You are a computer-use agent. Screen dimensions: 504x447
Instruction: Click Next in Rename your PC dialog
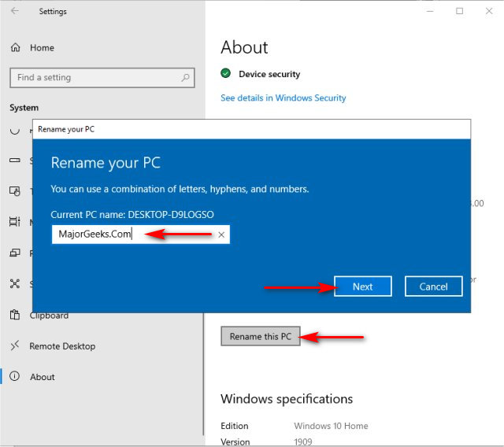click(x=363, y=286)
